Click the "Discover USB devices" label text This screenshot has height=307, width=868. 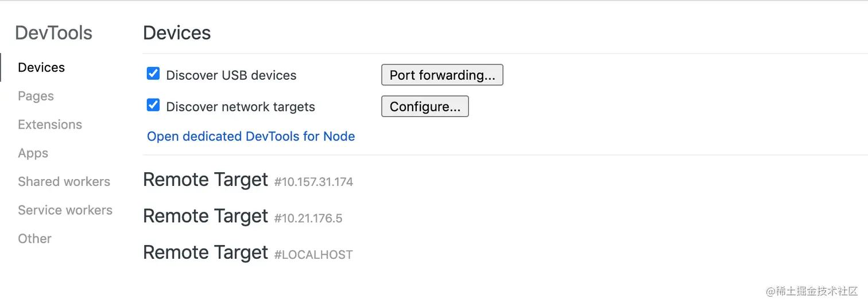231,76
